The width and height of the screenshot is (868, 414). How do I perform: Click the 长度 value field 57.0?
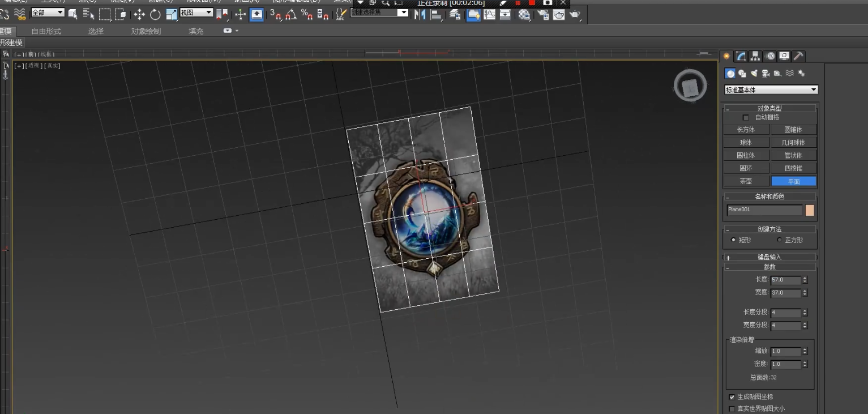tap(786, 280)
